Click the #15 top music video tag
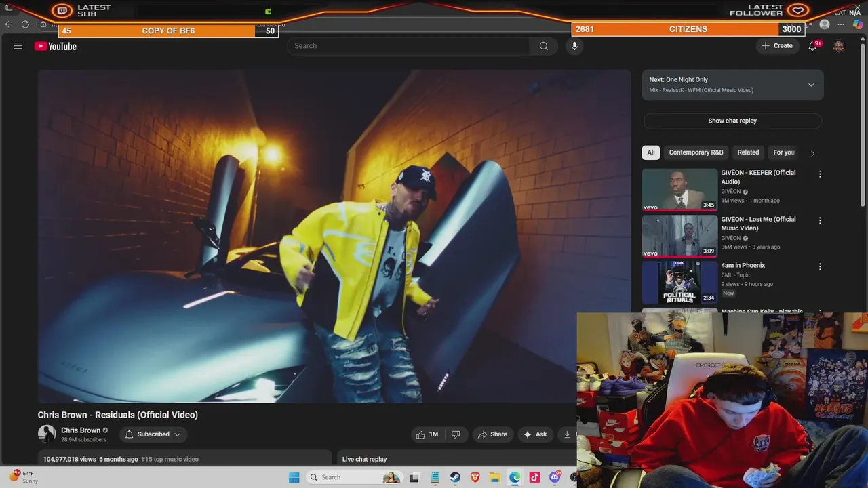The width and height of the screenshot is (868, 488). 170,459
